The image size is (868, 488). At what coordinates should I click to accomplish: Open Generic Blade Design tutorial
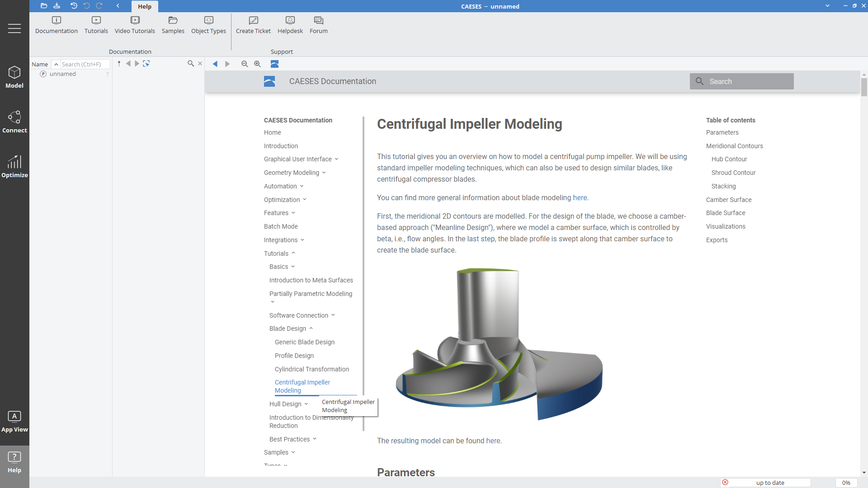pyautogui.click(x=304, y=342)
